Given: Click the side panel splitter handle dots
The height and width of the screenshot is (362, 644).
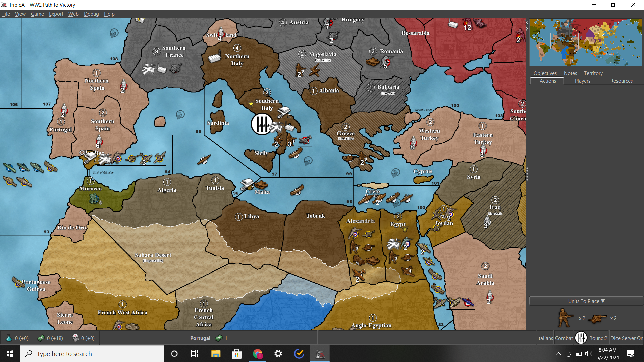Looking at the screenshot, I should 527,174.
